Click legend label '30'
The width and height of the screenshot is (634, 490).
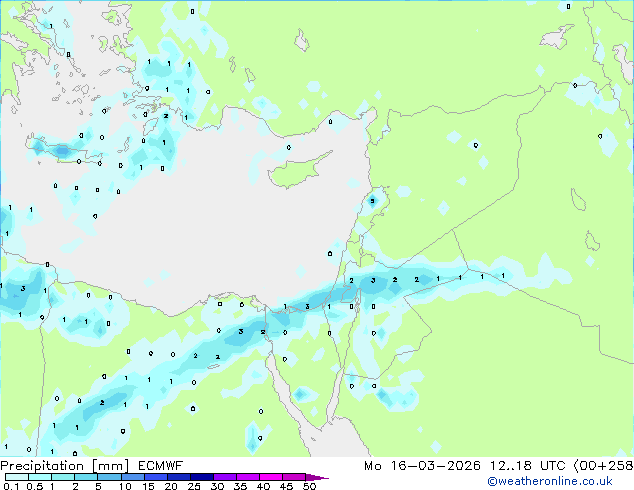217,486
